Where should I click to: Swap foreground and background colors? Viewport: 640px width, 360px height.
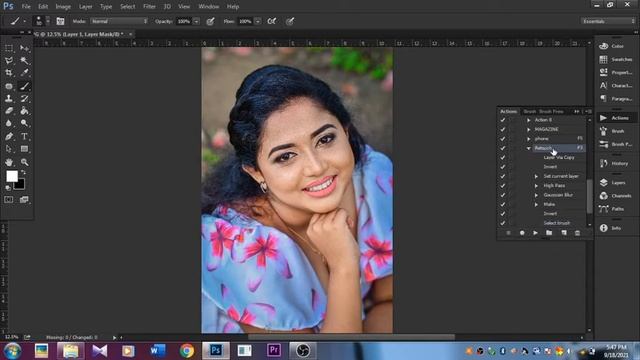point(23,173)
